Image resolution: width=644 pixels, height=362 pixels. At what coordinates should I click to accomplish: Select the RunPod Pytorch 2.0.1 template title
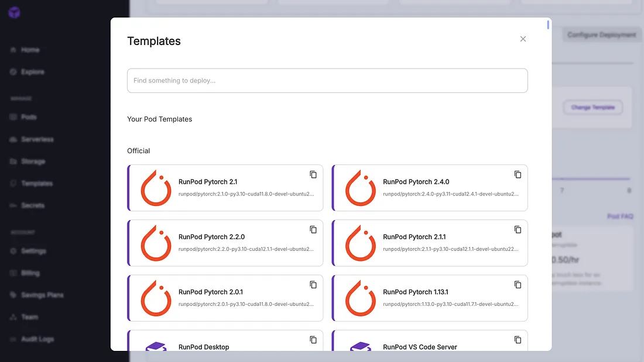[x=211, y=292]
